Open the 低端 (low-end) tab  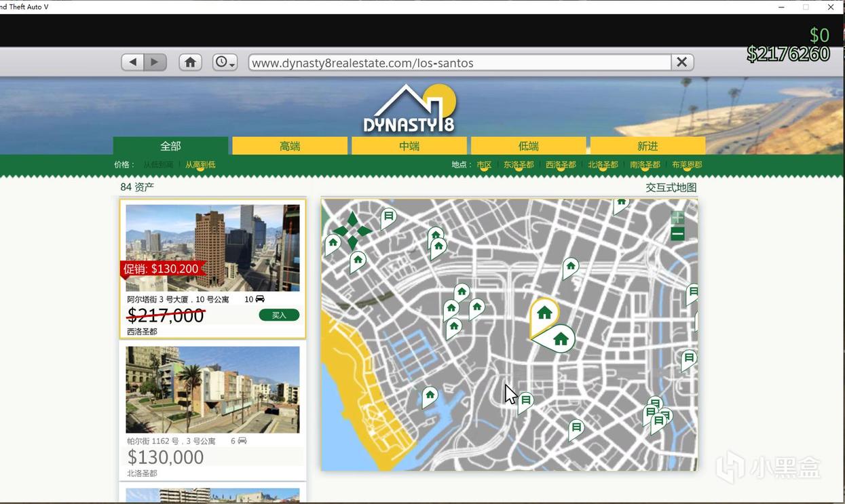[x=528, y=146]
